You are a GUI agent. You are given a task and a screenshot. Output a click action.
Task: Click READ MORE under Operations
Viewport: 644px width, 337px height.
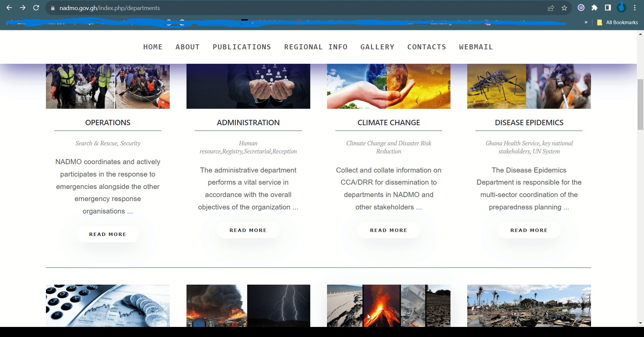[x=108, y=234]
